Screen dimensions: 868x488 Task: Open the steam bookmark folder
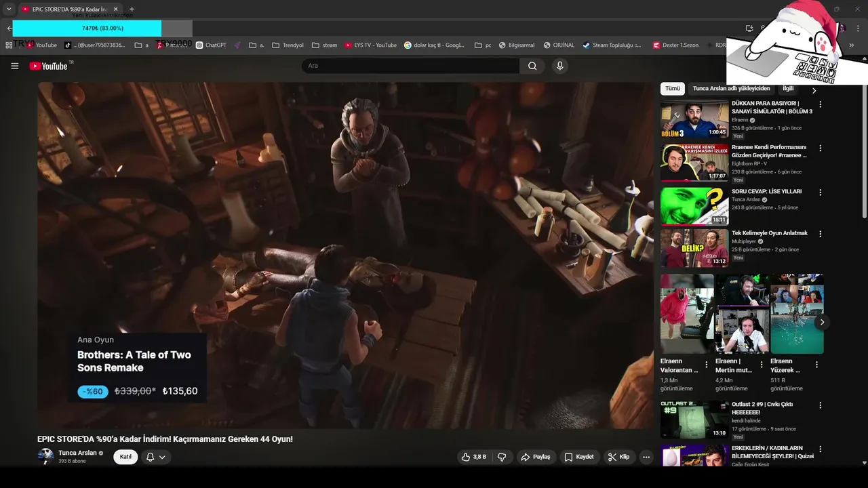point(324,45)
